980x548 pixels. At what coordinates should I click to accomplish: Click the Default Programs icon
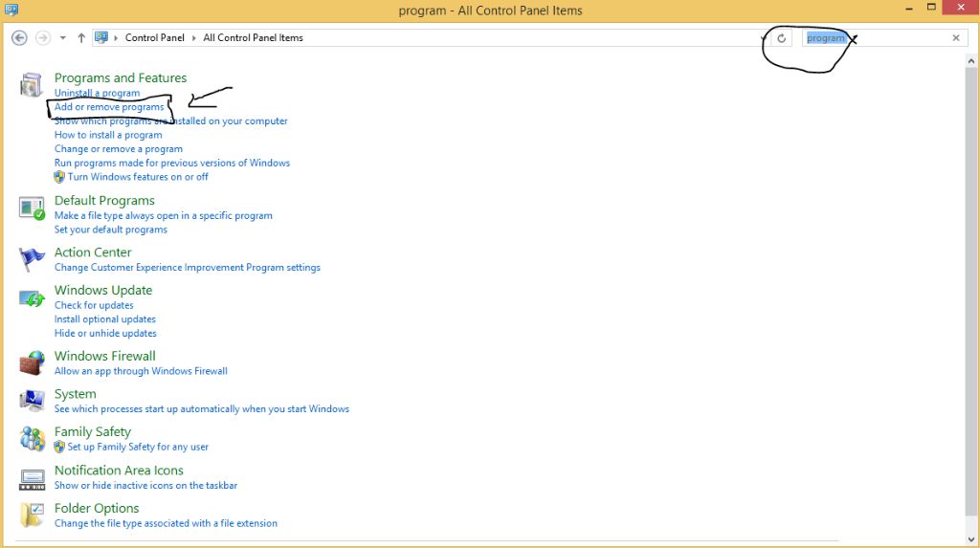[32, 208]
